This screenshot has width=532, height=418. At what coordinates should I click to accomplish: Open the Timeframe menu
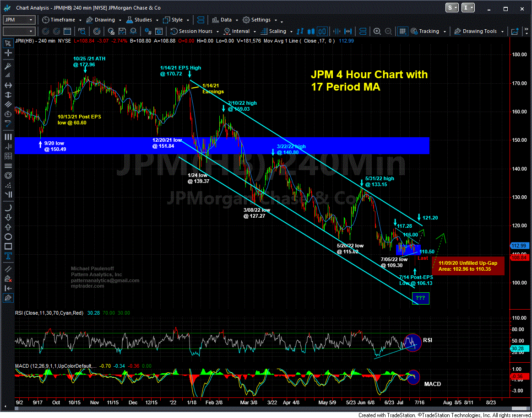point(61,20)
